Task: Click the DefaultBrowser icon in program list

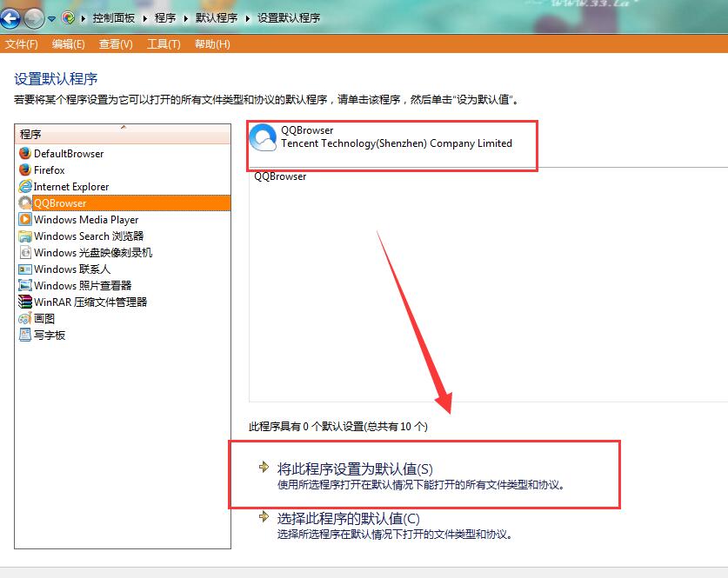Action: click(25, 153)
